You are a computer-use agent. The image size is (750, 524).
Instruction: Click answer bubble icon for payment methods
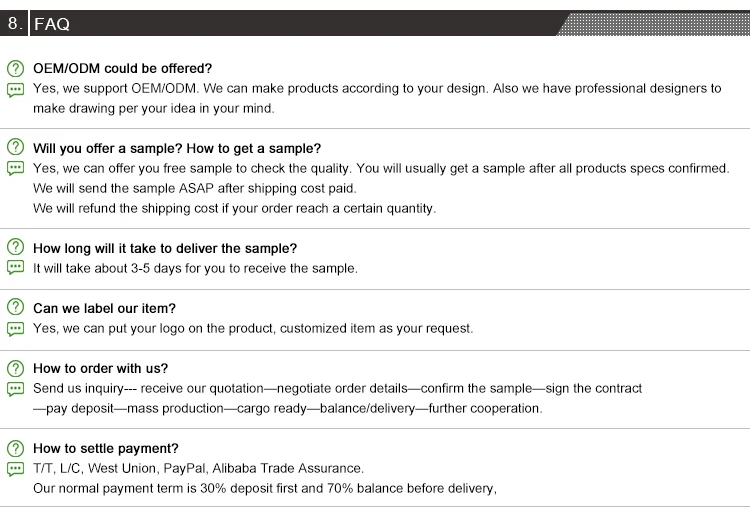tap(15, 468)
